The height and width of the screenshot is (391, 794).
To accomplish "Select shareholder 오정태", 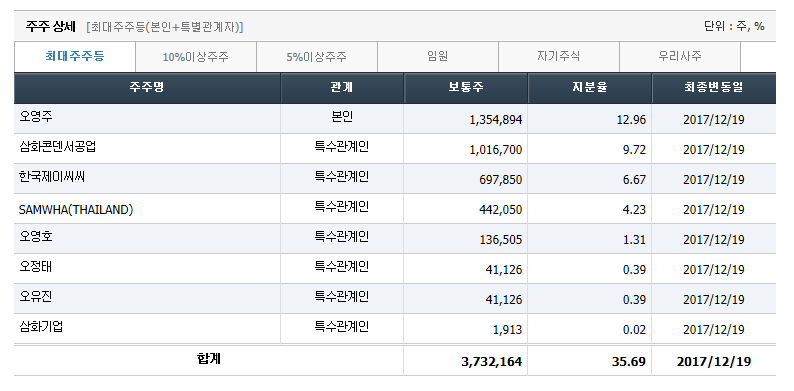I will [x=35, y=266].
